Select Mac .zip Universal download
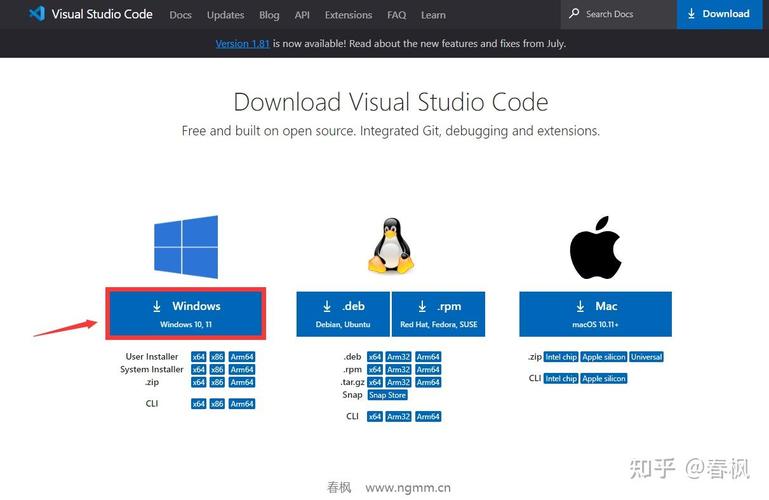The image size is (769, 500). [x=646, y=357]
